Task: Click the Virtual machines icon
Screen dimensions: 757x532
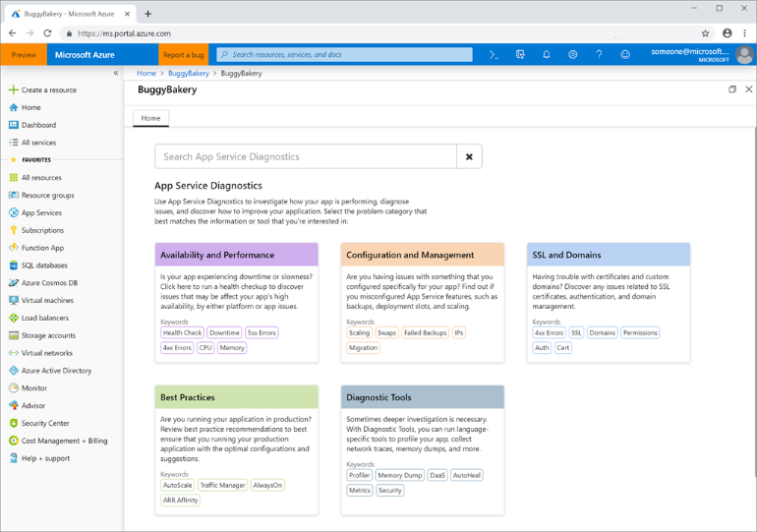Action: (14, 300)
